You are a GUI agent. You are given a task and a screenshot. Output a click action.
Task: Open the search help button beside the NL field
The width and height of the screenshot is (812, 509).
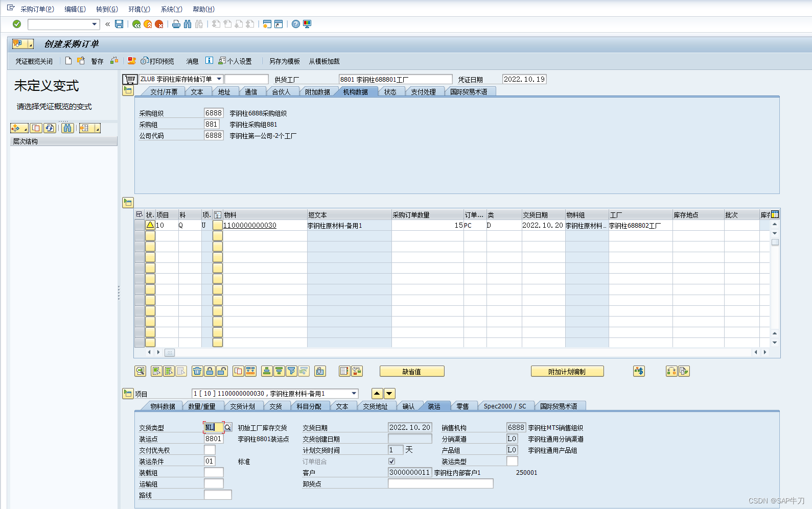(x=228, y=427)
